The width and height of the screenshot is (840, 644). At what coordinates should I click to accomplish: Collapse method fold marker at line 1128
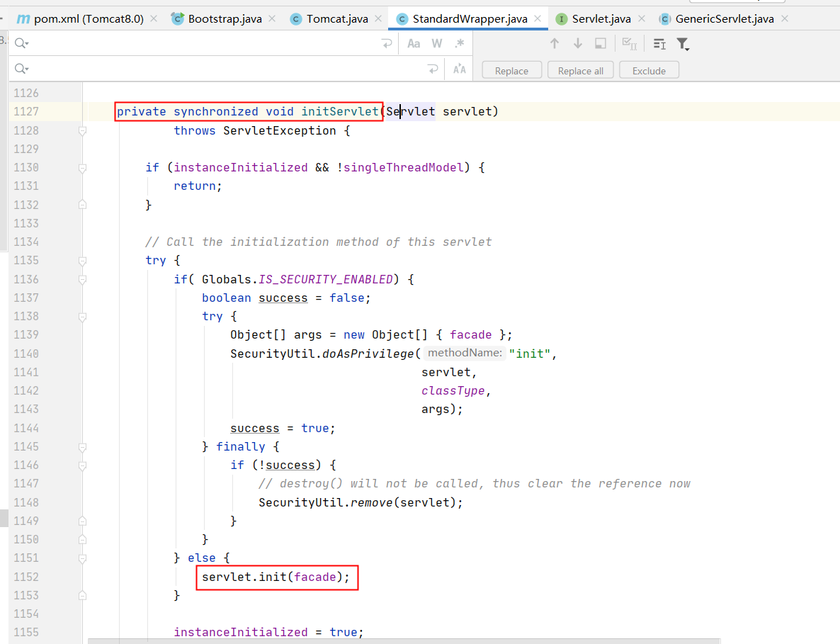point(82,131)
